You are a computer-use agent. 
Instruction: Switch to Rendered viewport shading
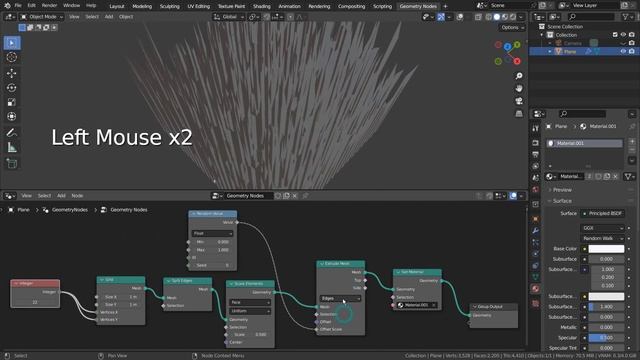pyautogui.click(x=513, y=17)
